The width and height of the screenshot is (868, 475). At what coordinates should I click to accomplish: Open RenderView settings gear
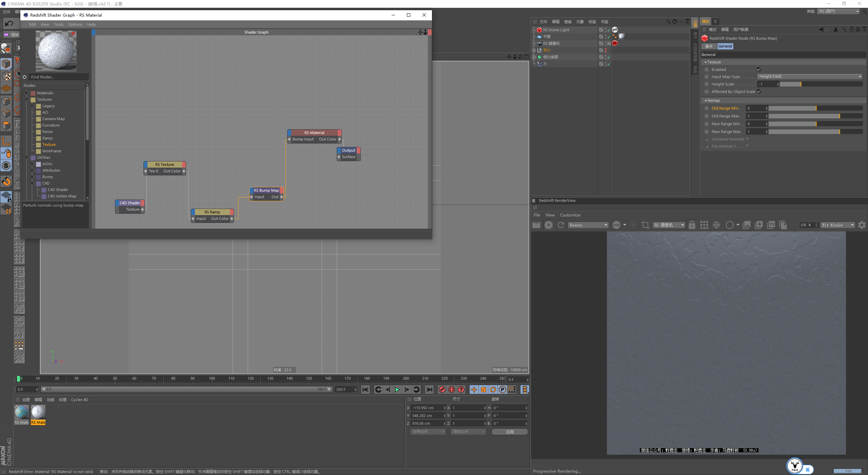(862, 225)
